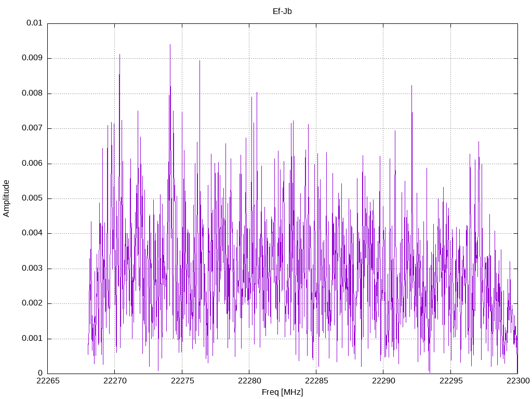Click x-axis tick label 22290

(383, 381)
